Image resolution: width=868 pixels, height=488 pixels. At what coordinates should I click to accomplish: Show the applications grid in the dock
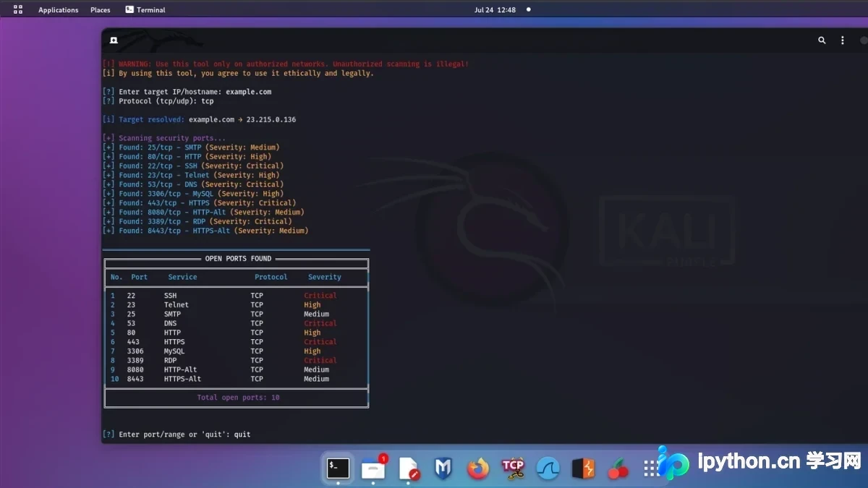(x=650, y=468)
